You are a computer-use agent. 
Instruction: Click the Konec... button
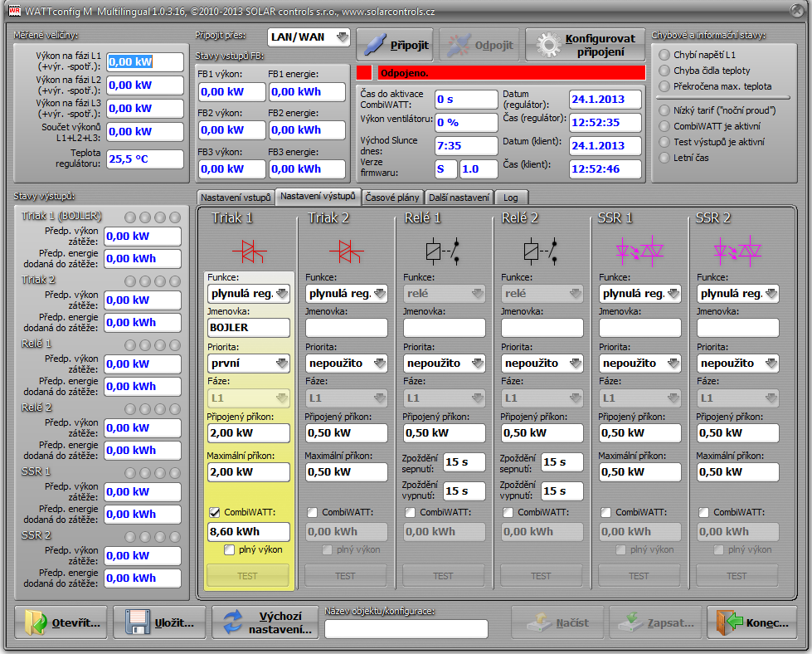point(752,622)
